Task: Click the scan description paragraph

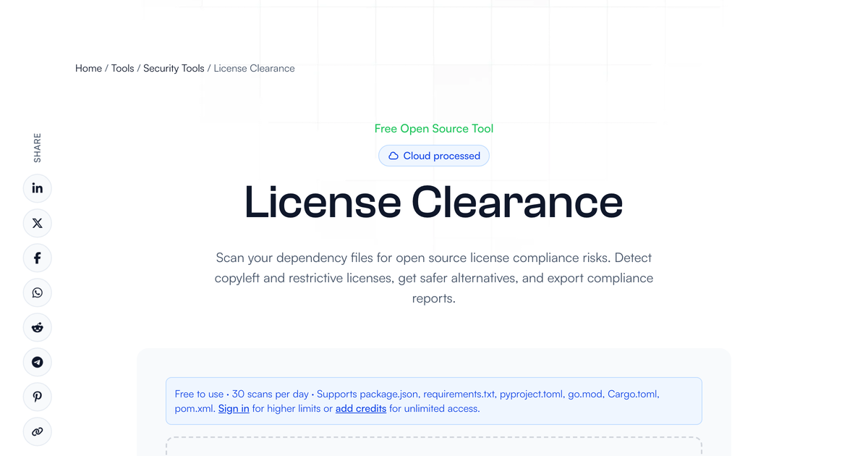Action: [434, 278]
